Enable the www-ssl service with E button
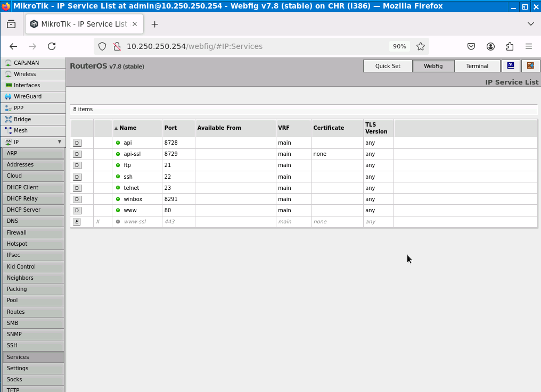The width and height of the screenshot is (541, 392). [x=77, y=222]
